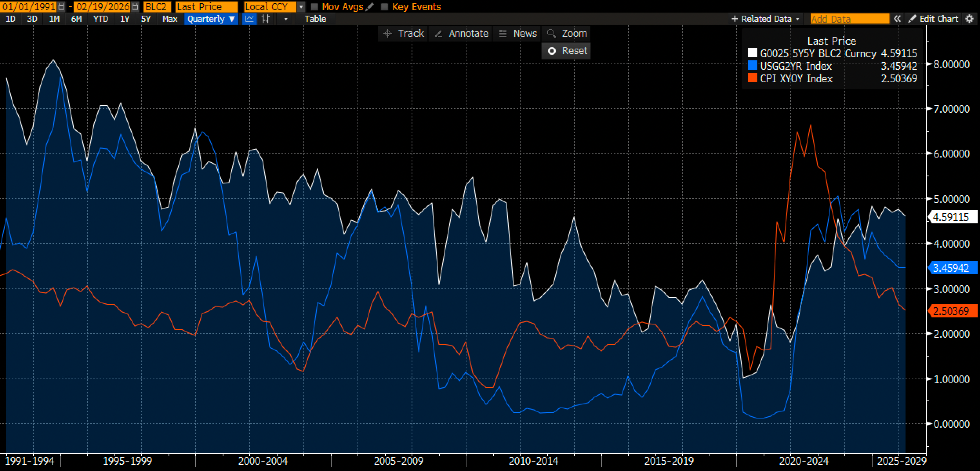Enable the Key Events checkbox
The height and width of the screenshot is (471, 980).
point(385,7)
